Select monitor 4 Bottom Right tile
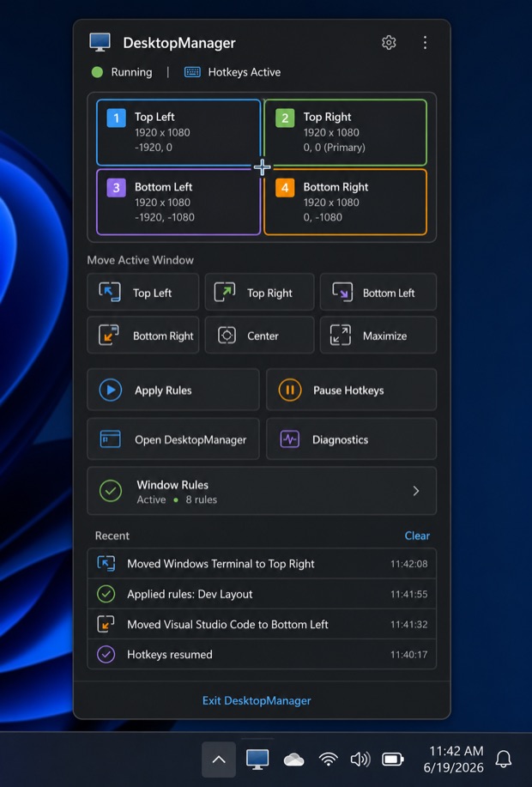Screen dimensions: 532x787 tap(345, 203)
